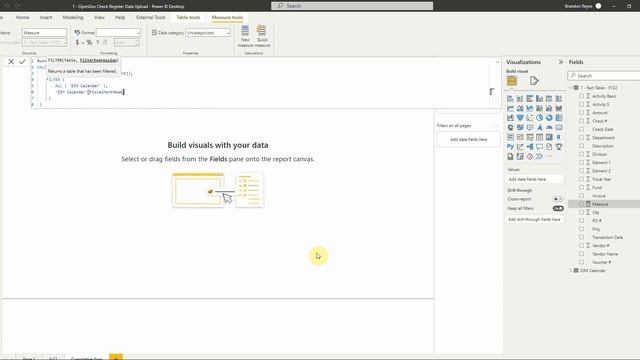
Task: Check the Department field
Action: pyautogui.click(x=581, y=138)
